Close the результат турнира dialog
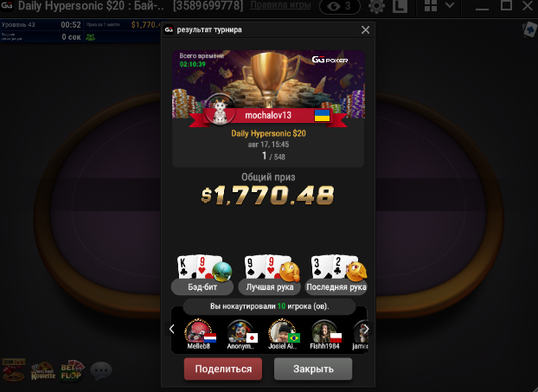Image resolution: width=538 pixels, height=392 pixels. (365, 30)
